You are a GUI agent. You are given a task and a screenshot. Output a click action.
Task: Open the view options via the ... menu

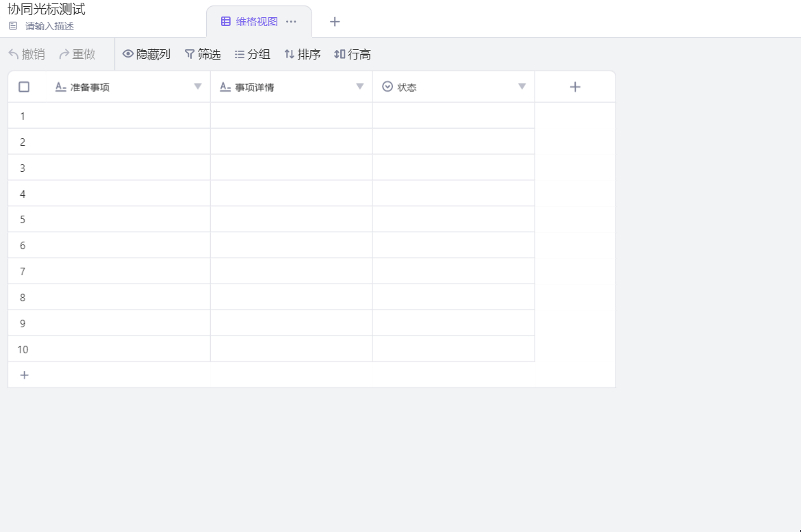(x=291, y=21)
